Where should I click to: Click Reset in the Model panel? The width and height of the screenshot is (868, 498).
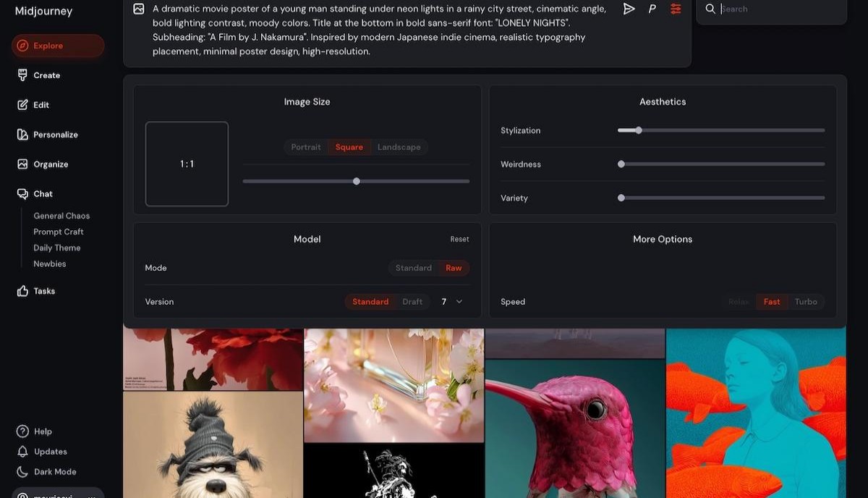[459, 238]
